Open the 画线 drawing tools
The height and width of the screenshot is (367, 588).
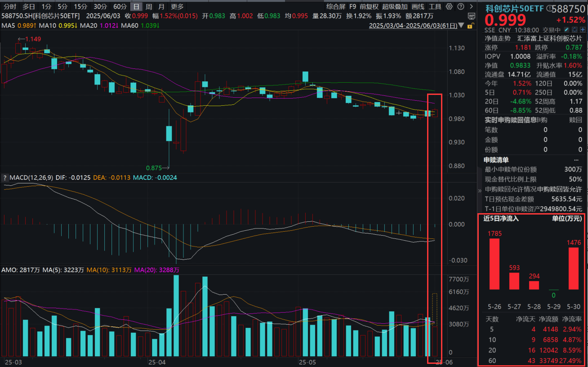[x=418, y=7]
